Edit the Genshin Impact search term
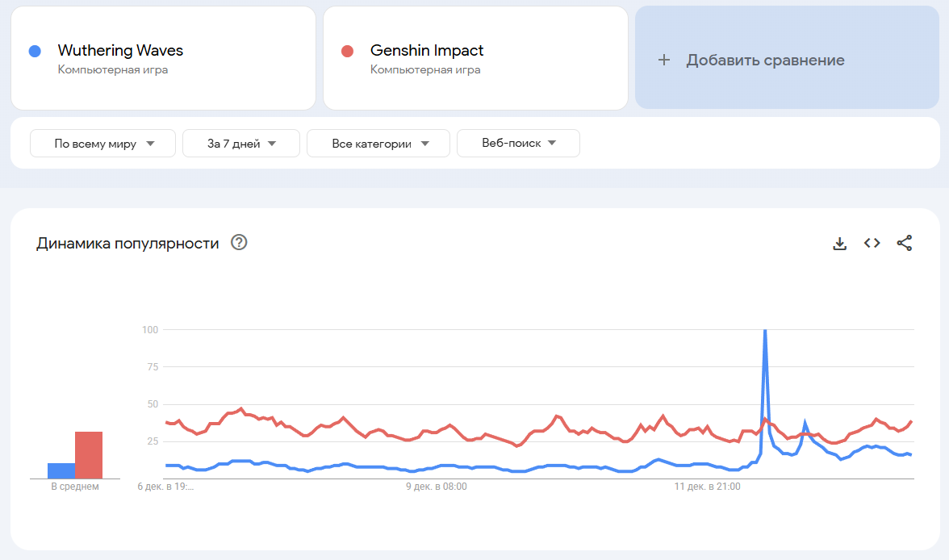This screenshot has width=949, height=560. coord(427,51)
